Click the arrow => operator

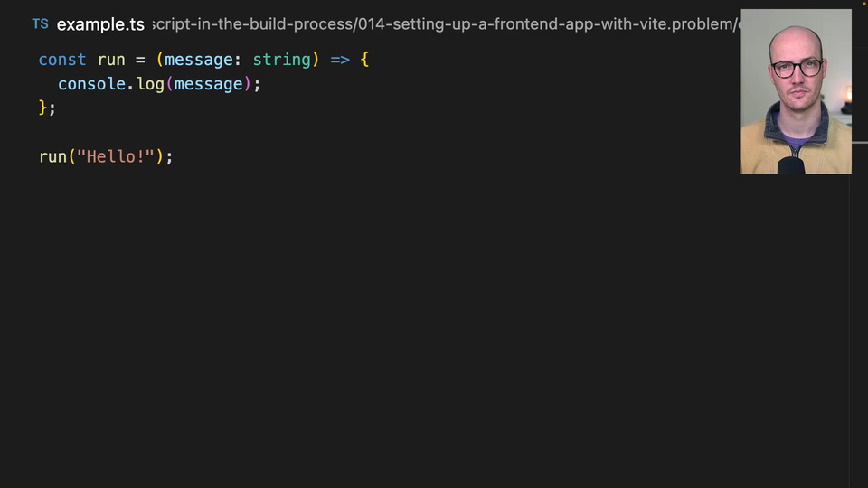(x=340, y=60)
